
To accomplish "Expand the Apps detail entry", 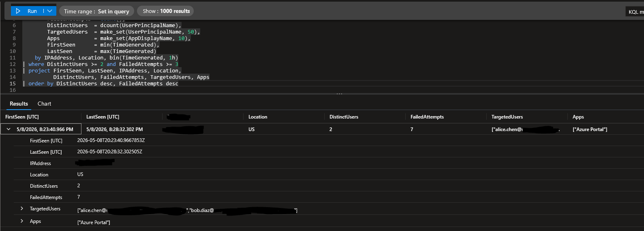I will pos(22,221).
